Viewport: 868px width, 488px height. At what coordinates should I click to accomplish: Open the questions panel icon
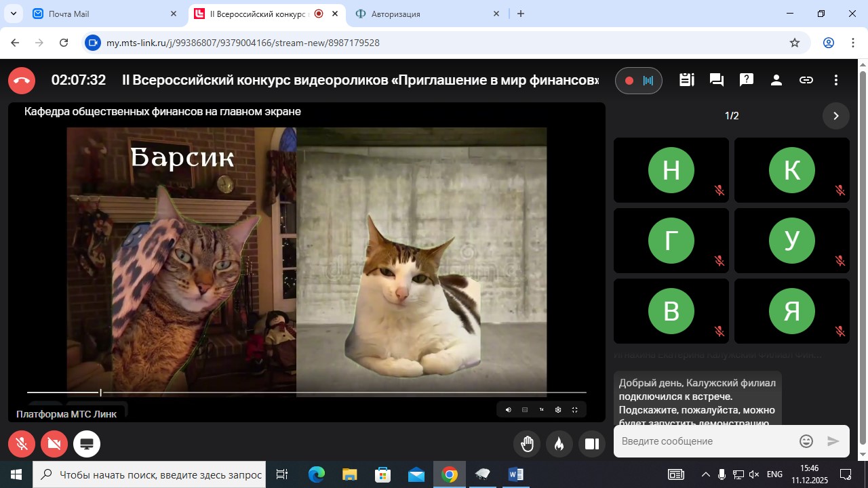[x=747, y=80]
